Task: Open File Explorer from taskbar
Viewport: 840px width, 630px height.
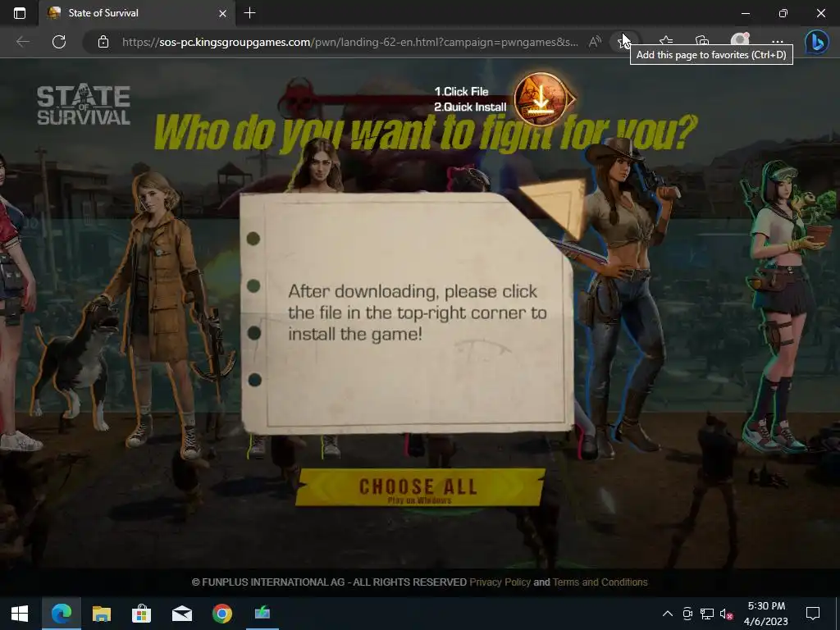Action: [101, 614]
